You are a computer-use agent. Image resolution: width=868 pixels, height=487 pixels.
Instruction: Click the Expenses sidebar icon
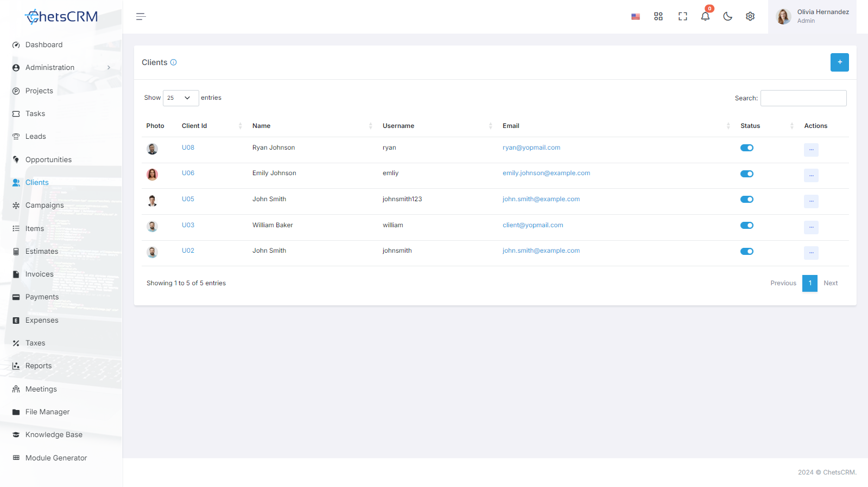(16, 321)
